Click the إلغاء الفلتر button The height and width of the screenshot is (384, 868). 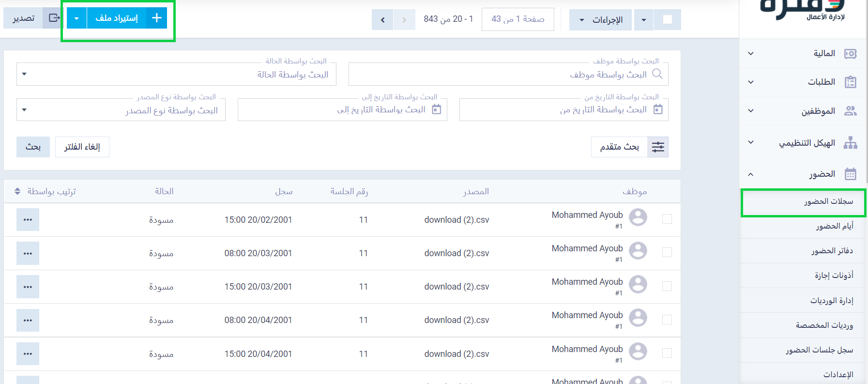coord(82,147)
